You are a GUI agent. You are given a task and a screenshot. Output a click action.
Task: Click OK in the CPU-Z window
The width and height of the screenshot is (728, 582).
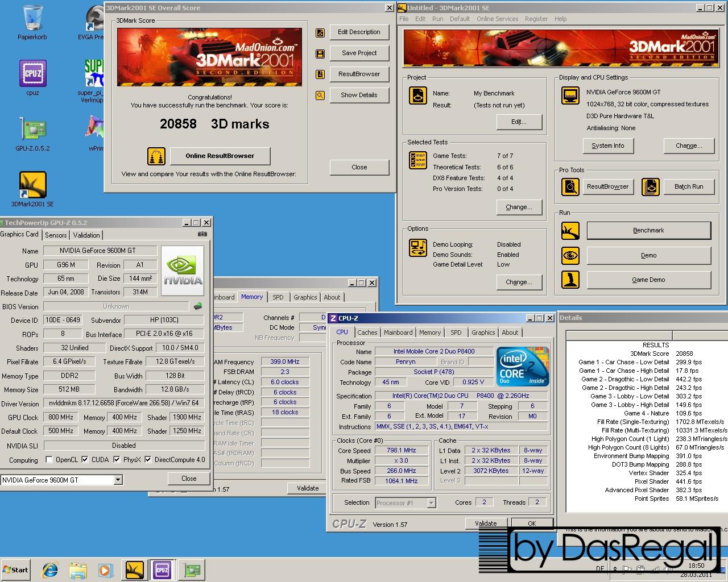pos(532,523)
